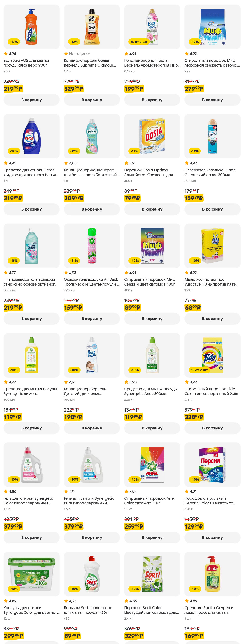Add Вернель Supreme Glamour conditioner to cart

coord(92,100)
